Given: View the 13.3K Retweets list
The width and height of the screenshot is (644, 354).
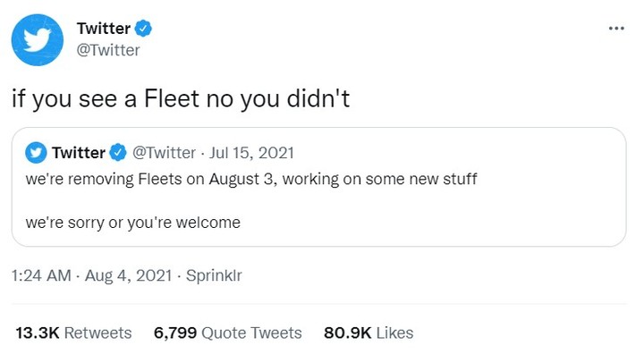Looking at the screenshot, I should (73, 333).
